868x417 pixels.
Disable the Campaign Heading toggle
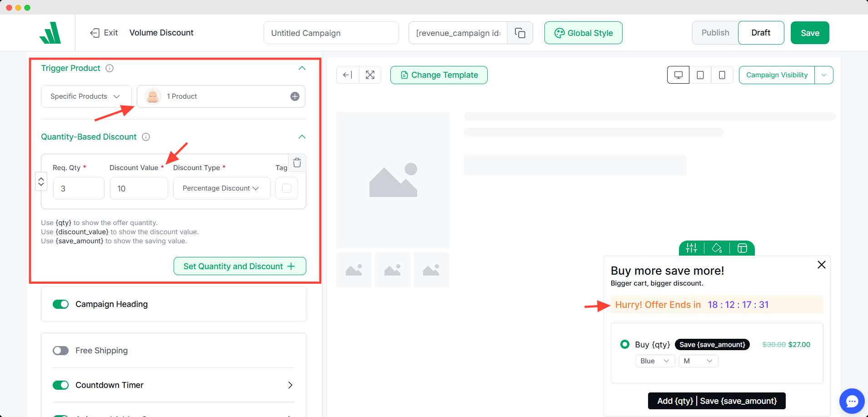[60, 304]
